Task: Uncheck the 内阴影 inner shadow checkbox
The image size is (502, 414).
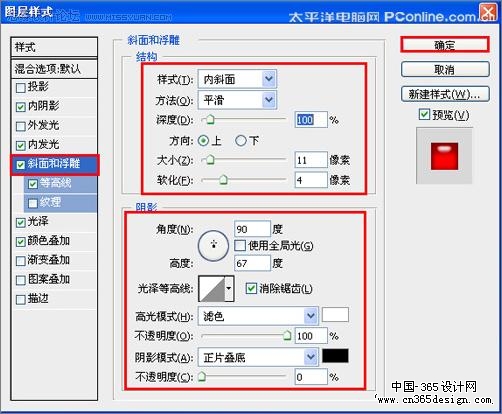Action: pyautogui.click(x=21, y=107)
